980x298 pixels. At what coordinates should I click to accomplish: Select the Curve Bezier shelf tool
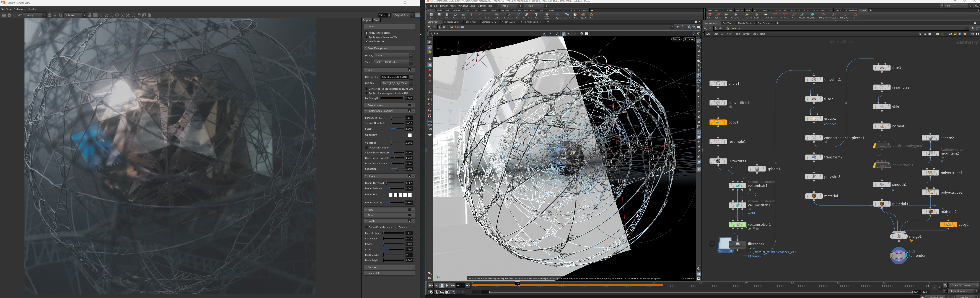(x=497, y=16)
